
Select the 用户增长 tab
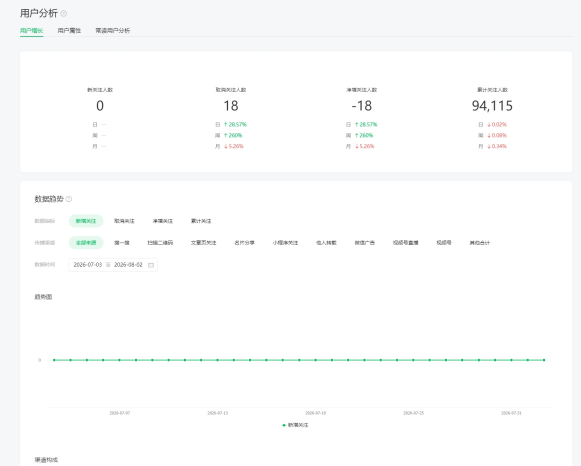[31, 30]
